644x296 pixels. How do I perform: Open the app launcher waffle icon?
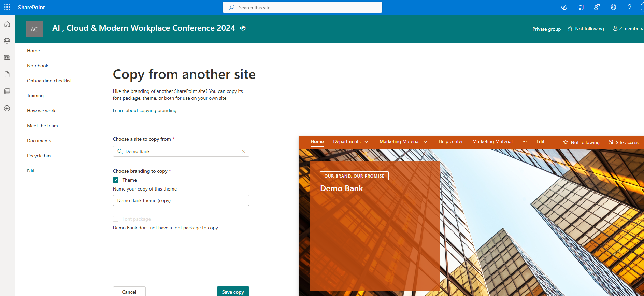(7, 7)
